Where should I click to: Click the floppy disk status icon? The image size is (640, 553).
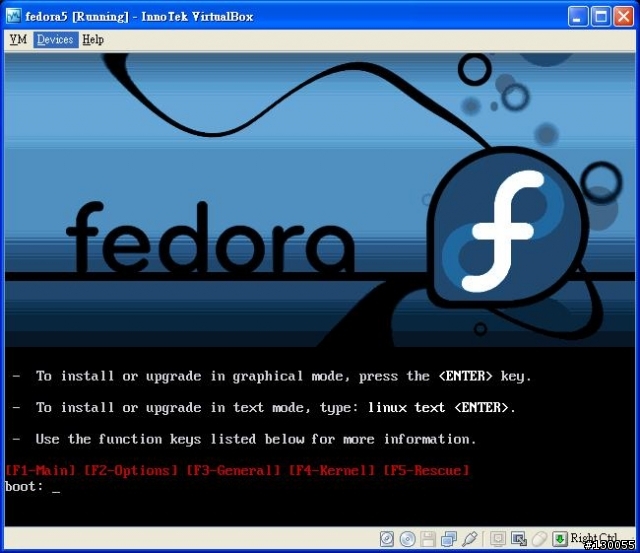coord(428,539)
